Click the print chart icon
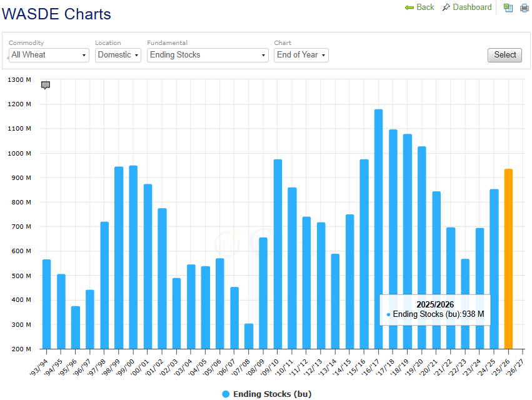Screen dimensions: 532x400 pyautogui.click(x=524, y=8)
